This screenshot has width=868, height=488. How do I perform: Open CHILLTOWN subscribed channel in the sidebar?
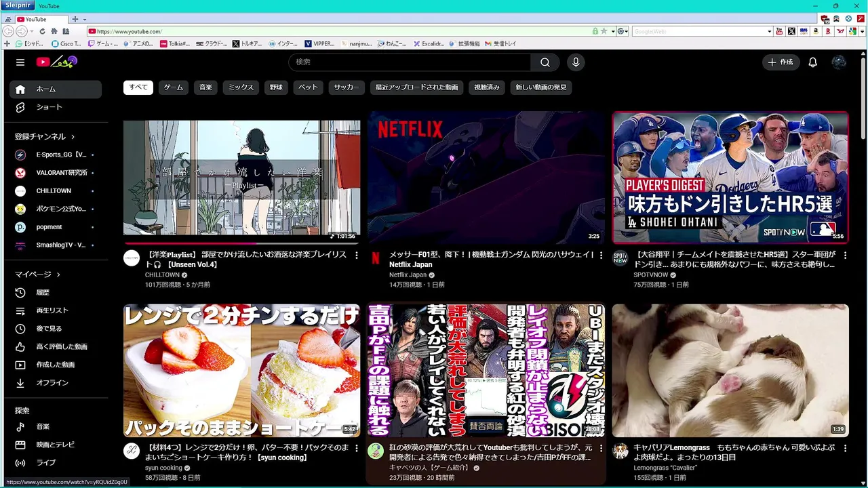(x=56, y=190)
